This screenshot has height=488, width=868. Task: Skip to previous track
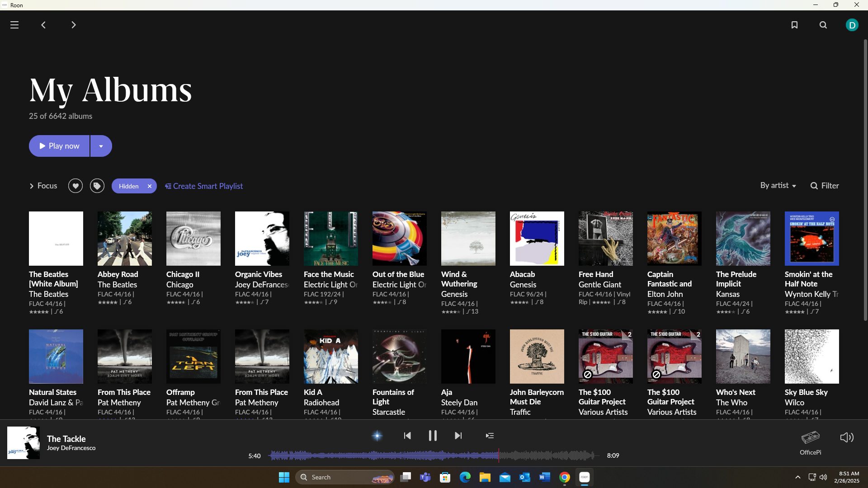[x=407, y=436]
